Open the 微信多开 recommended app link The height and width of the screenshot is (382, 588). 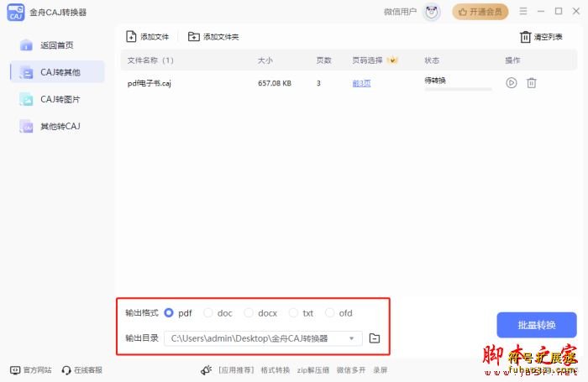(x=351, y=370)
